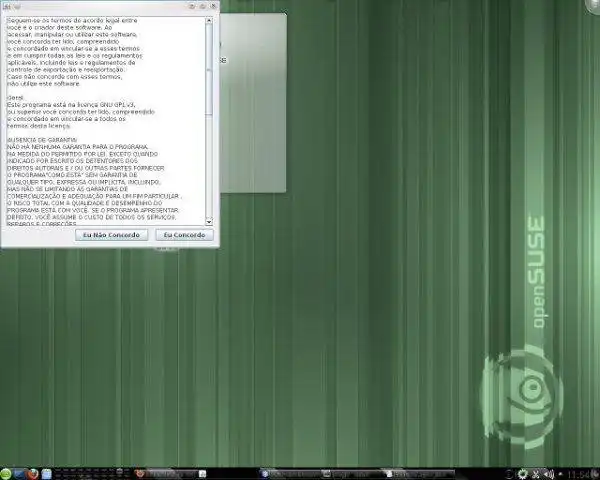
Task: Maximize the license agreement window
Action: (x=202, y=6)
